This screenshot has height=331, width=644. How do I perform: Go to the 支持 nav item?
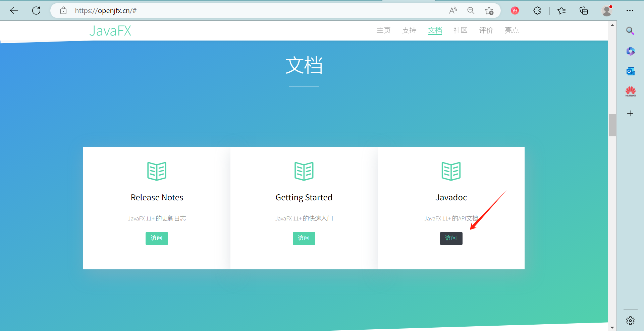click(x=409, y=30)
